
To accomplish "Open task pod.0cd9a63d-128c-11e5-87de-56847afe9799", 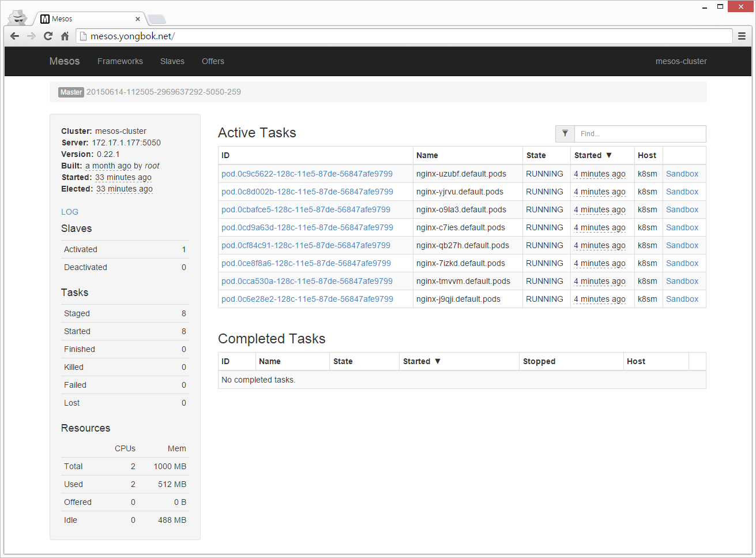I will pyautogui.click(x=307, y=227).
